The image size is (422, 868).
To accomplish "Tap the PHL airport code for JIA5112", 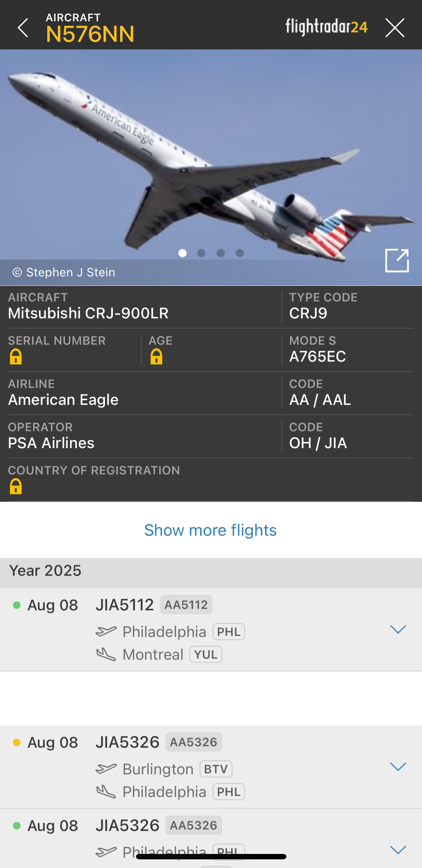I will click(x=229, y=632).
